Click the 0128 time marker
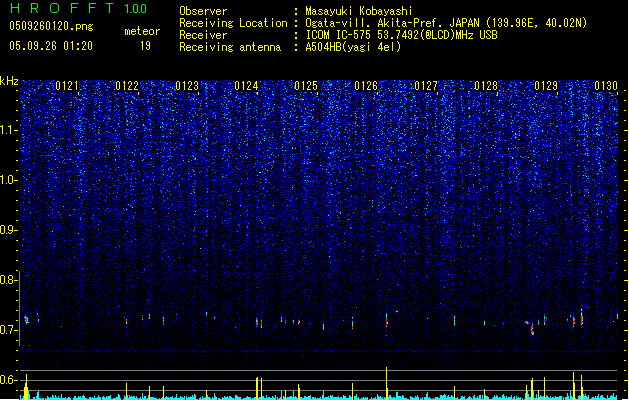The width and height of the screenshot is (629, 400). 486,86
